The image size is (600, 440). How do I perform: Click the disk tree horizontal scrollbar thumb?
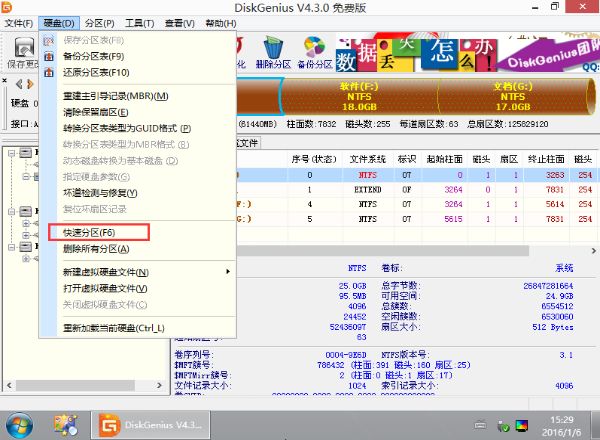75,385
